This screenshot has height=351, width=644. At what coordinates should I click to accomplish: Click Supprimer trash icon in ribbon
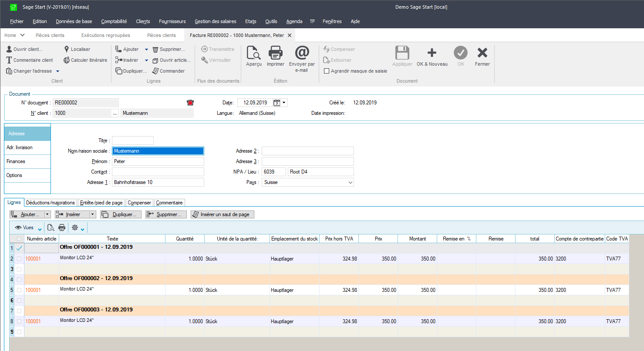(155, 49)
